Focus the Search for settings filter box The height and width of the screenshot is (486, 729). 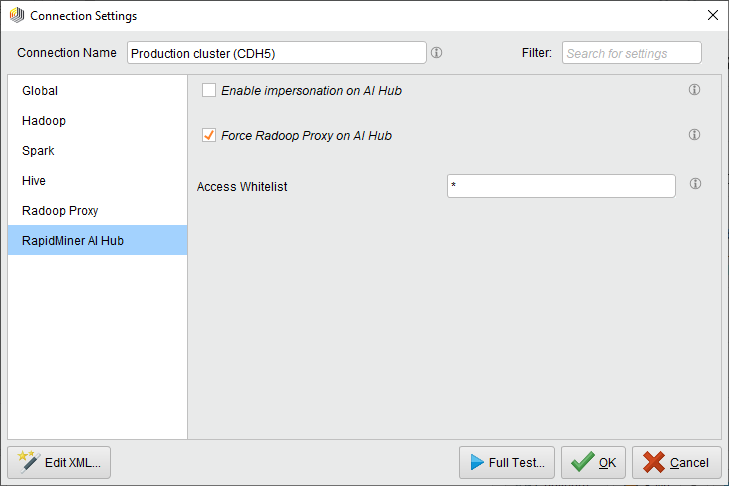[631, 53]
